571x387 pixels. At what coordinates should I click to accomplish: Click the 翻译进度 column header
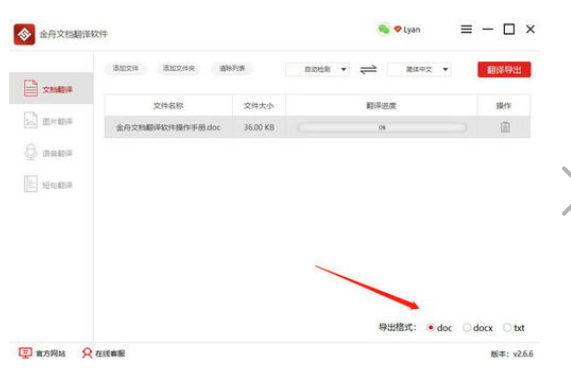tap(381, 106)
